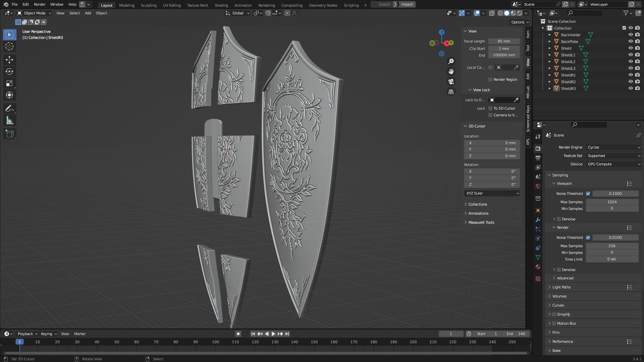Open the File menu
This screenshot has width=644, height=362.
point(14,4)
